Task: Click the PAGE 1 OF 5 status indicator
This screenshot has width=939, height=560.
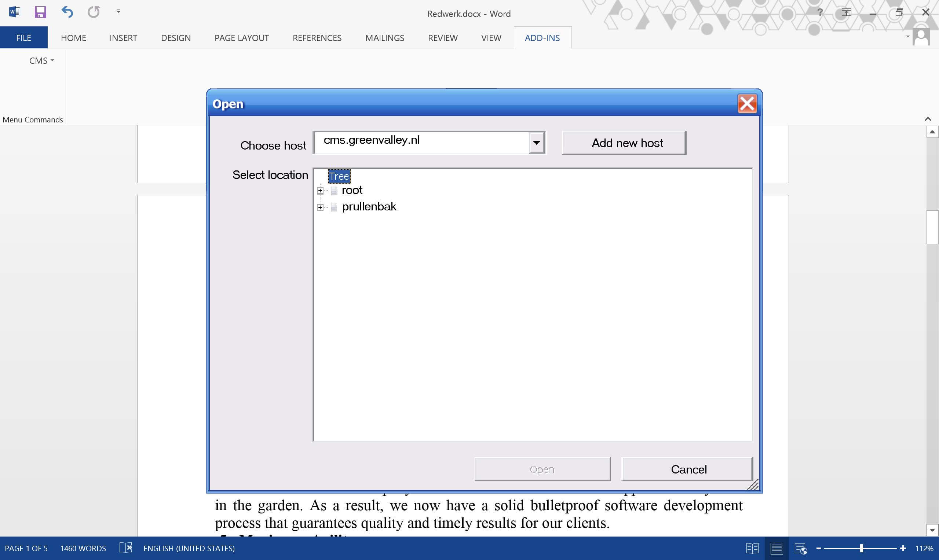Action: point(26,548)
